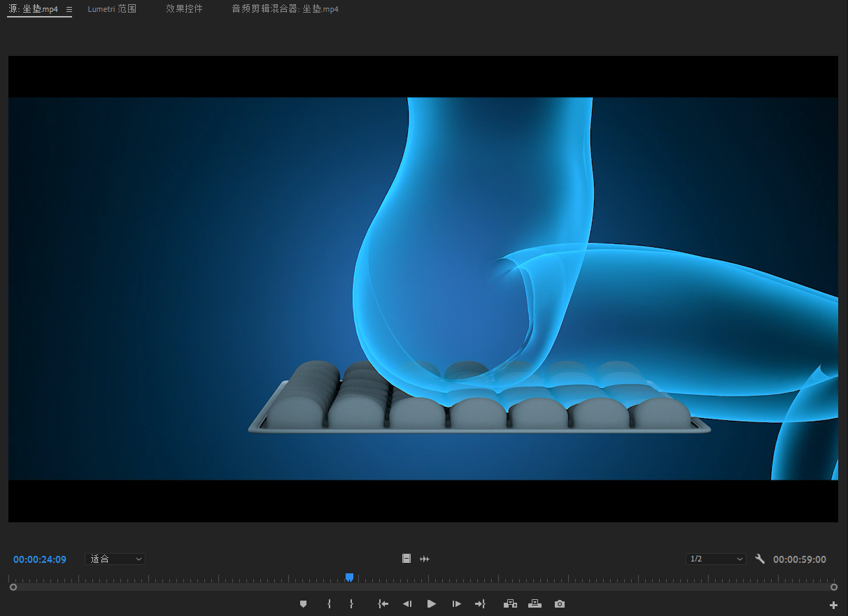Click the Add Marker icon
The width and height of the screenshot is (848, 616).
coord(303,604)
